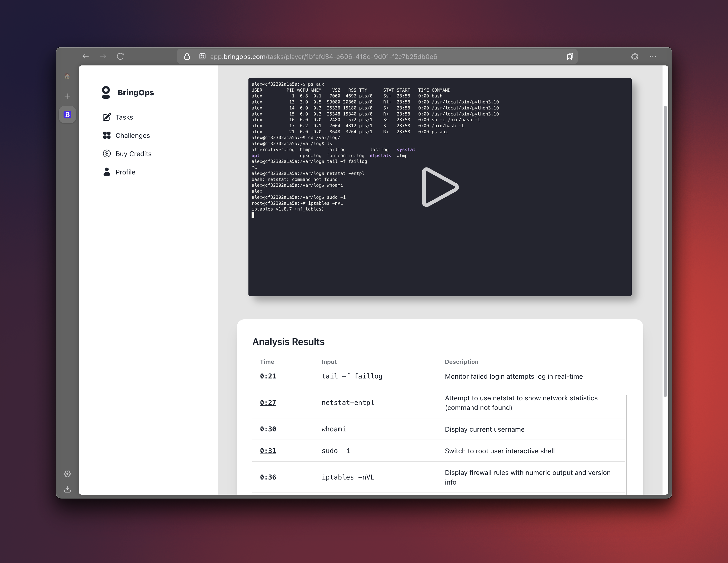The height and width of the screenshot is (563, 728).
Task: Open the Profile page
Action: (x=125, y=172)
